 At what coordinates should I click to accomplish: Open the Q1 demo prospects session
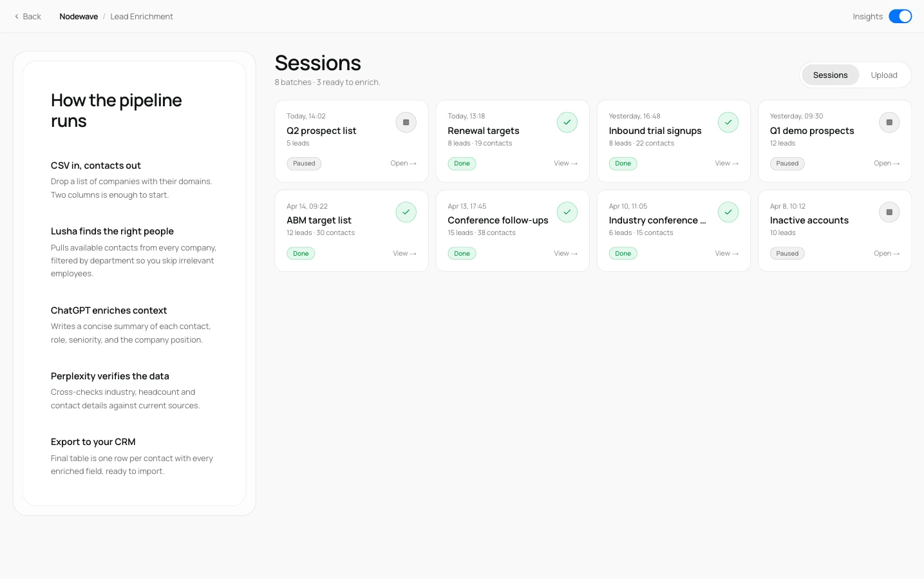point(887,164)
